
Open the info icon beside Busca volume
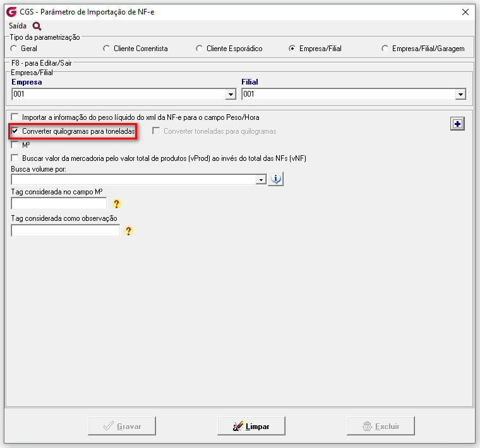click(x=276, y=179)
